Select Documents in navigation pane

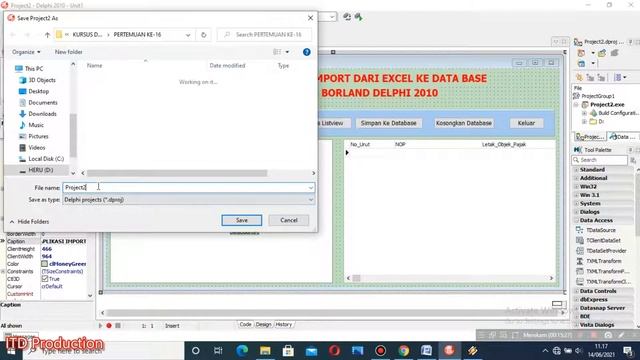(x=43, y=102)
